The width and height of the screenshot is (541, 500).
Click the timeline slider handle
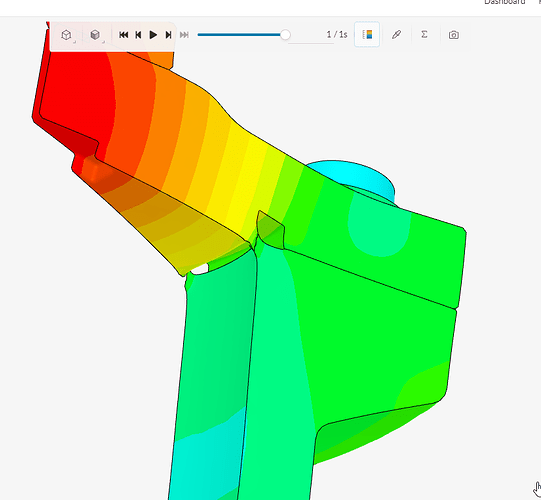click(285, 35)
